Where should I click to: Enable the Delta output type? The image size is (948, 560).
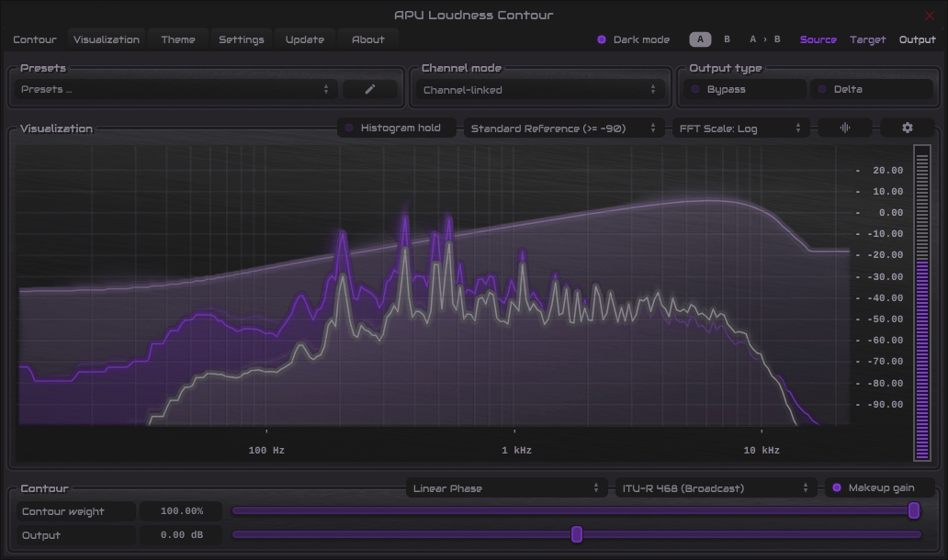point(871,89)
